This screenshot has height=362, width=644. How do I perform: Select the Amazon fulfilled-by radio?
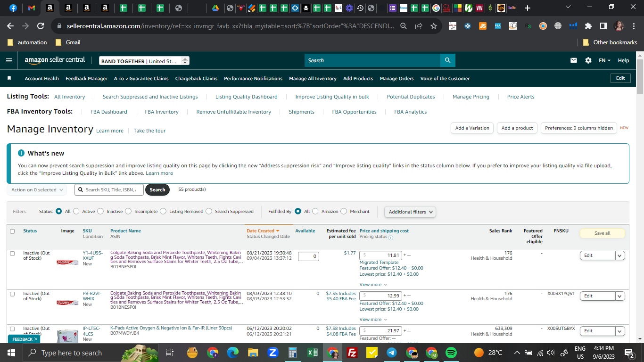point(315,211)
